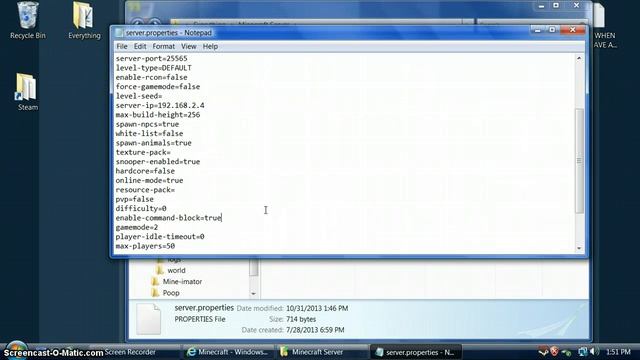The image size is (640, 360).
Task: Click the Notepad title bar icon
Action: click(x=119, y=33)
